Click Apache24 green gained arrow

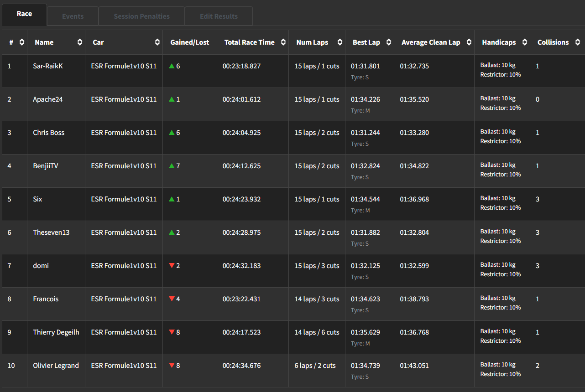coord(172,99)
